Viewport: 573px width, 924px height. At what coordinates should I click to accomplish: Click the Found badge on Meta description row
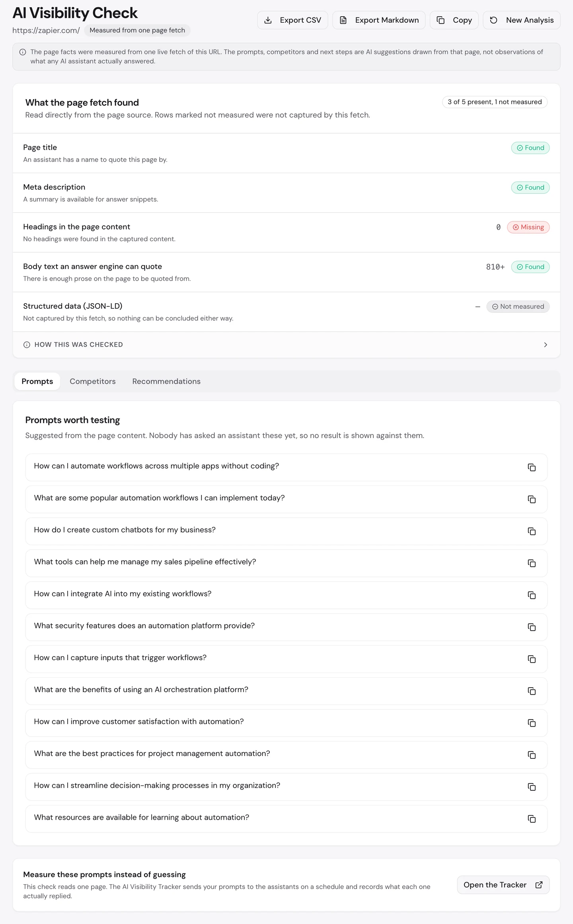point(530,187)
